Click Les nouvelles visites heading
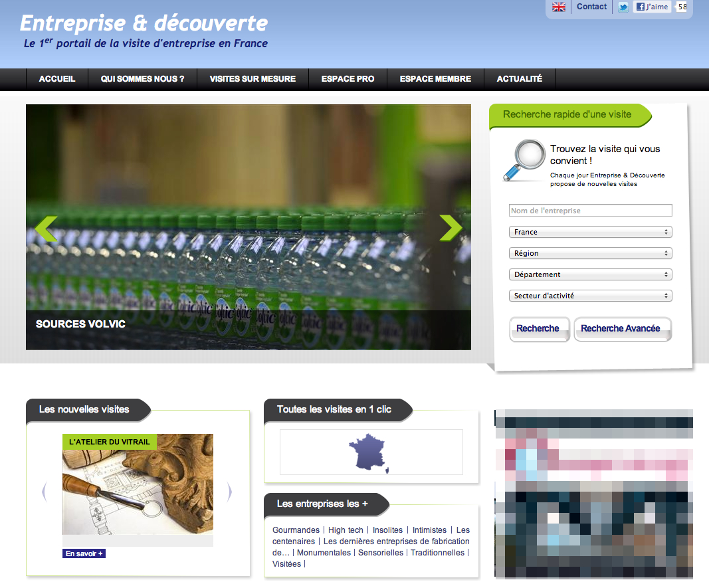The image size is (709, 588). [x=84, y=409]
